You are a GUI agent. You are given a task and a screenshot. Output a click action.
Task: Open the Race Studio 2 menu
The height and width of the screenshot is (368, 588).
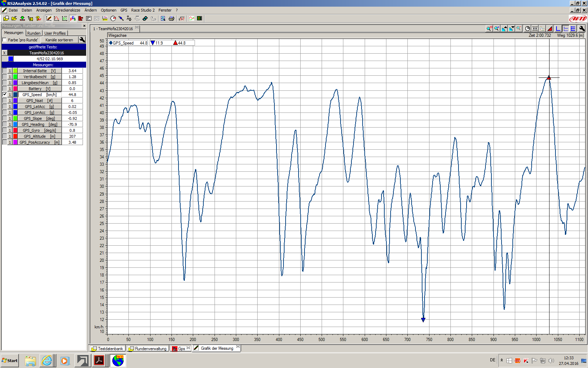[x=143, y=10]
